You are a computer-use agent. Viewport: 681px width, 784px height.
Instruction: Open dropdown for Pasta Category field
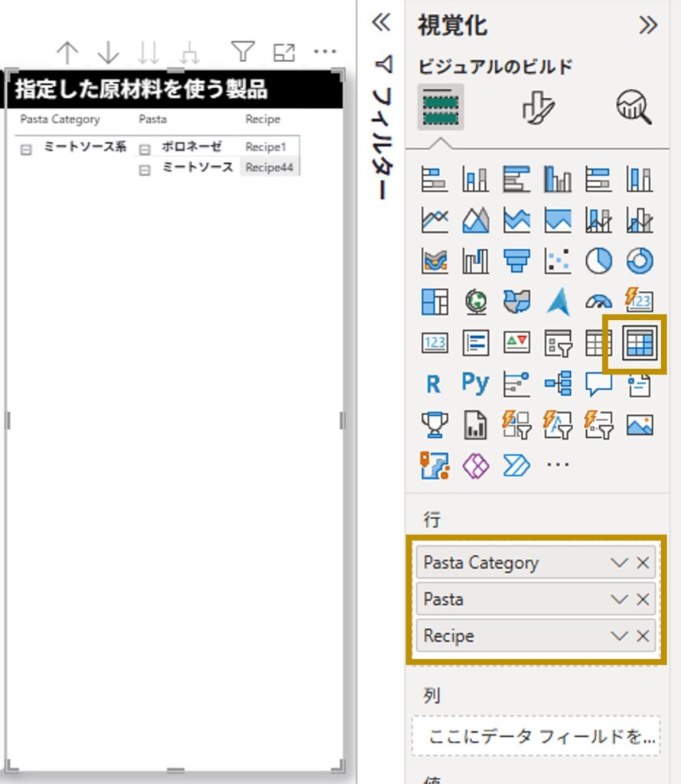[618, 563]
